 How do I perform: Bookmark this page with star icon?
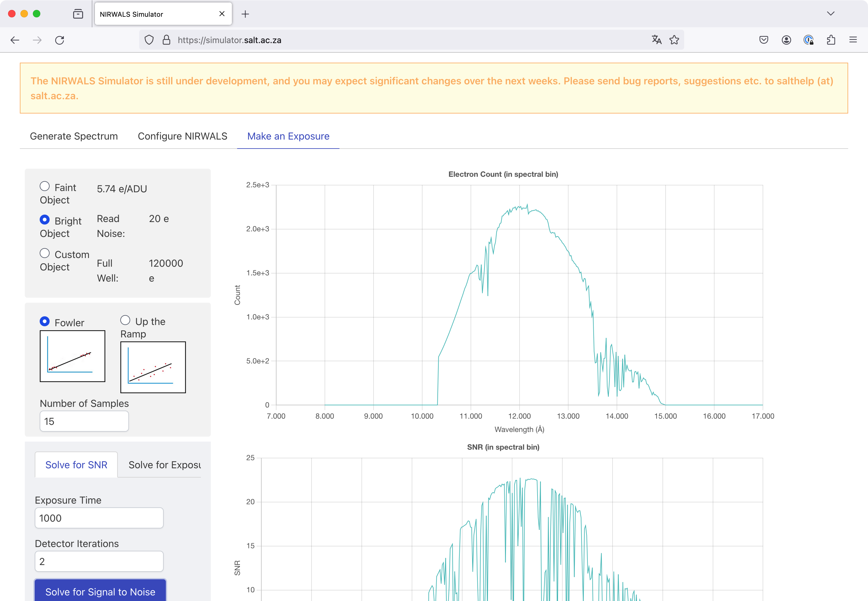point(674,40)
